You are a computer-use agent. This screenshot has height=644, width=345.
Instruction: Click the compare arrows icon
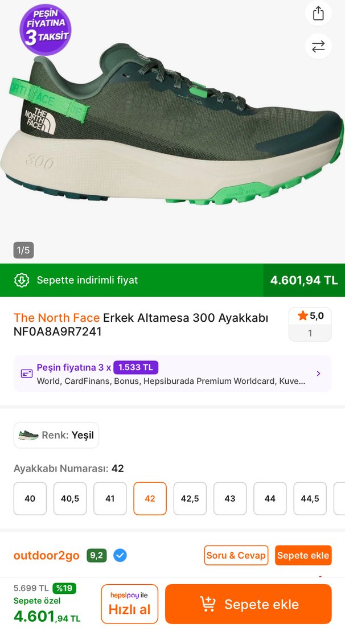[x=318, y=46]
